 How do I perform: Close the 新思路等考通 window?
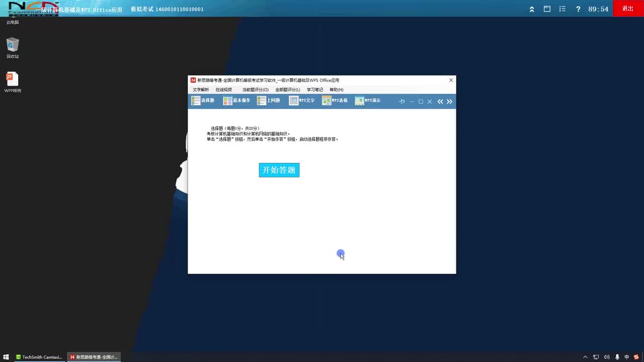pyautogui.click(x=451, y=80)
